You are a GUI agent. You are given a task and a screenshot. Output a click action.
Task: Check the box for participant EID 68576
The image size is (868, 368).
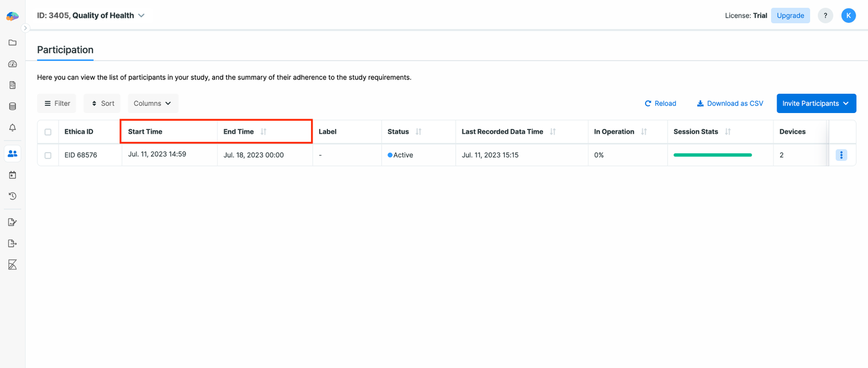click(48, 155)
